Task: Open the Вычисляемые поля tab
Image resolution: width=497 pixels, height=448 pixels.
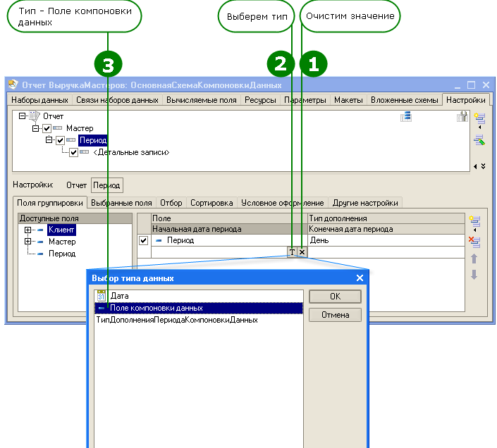Action: [x=202, y=100]
